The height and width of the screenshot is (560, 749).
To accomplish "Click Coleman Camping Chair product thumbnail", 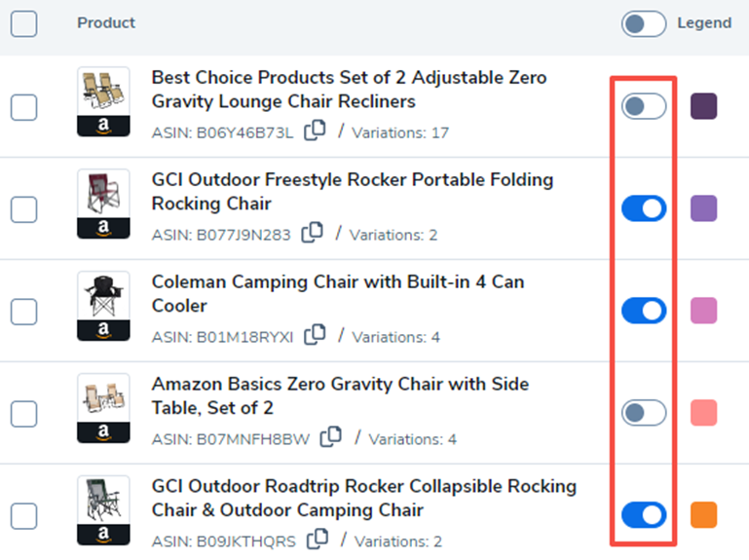I will 103,306.
